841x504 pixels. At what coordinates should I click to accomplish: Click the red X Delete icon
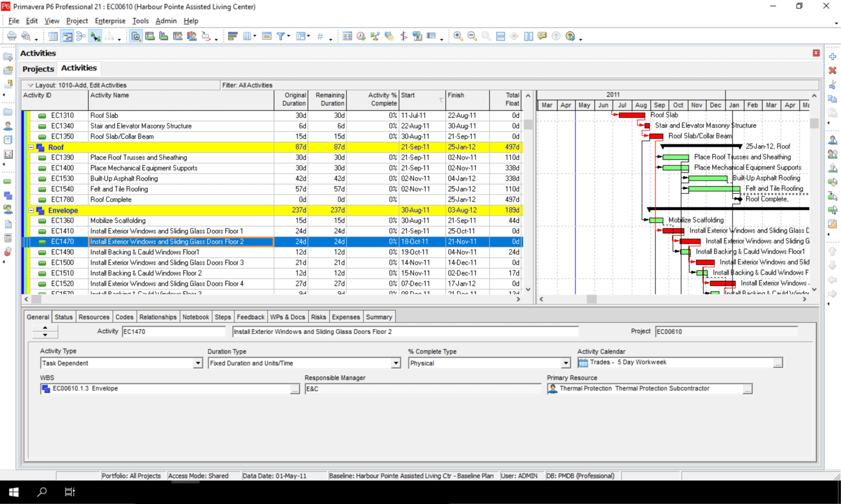[x=832, y=71]
